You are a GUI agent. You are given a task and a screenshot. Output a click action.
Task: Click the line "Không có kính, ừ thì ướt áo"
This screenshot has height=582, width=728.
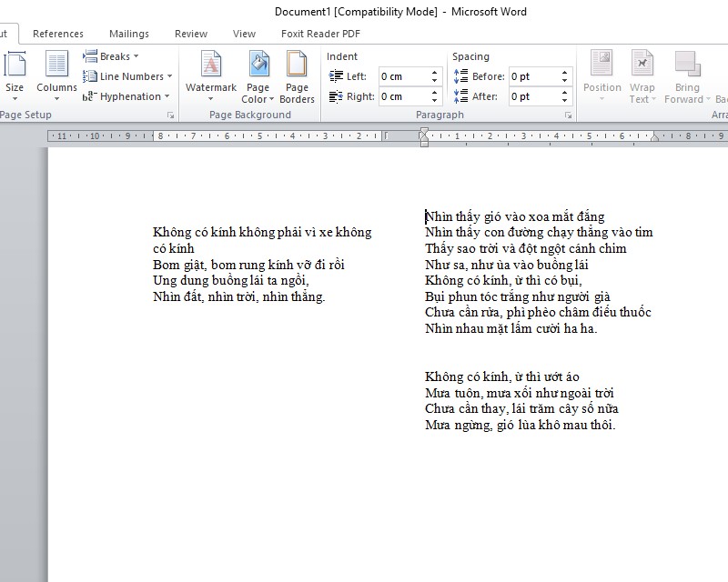coord(502,376)
